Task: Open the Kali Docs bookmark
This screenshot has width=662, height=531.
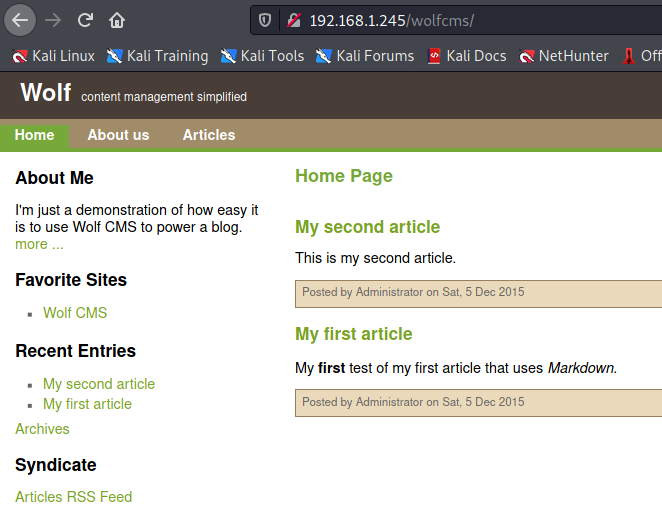Action: pos(467,56)
